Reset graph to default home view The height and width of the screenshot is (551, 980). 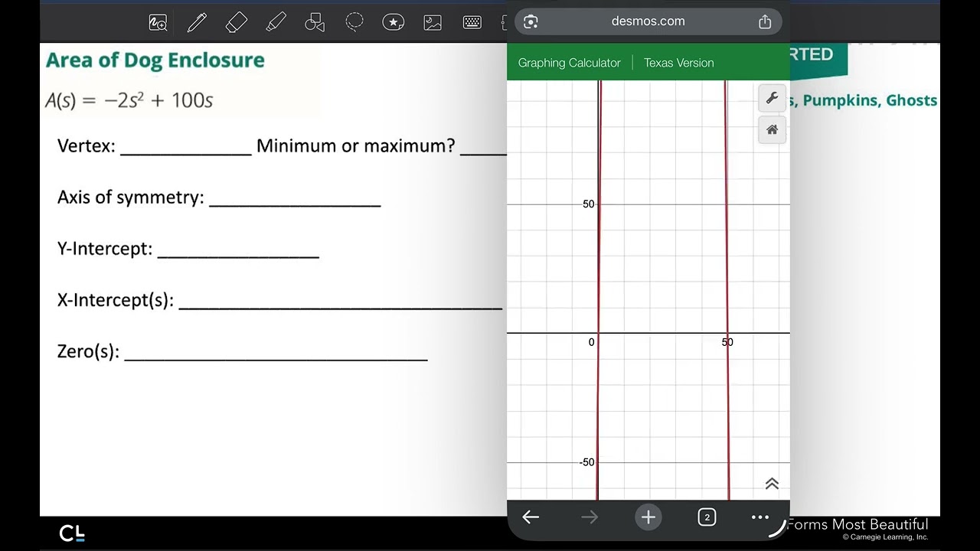click(x=772, y=129)
